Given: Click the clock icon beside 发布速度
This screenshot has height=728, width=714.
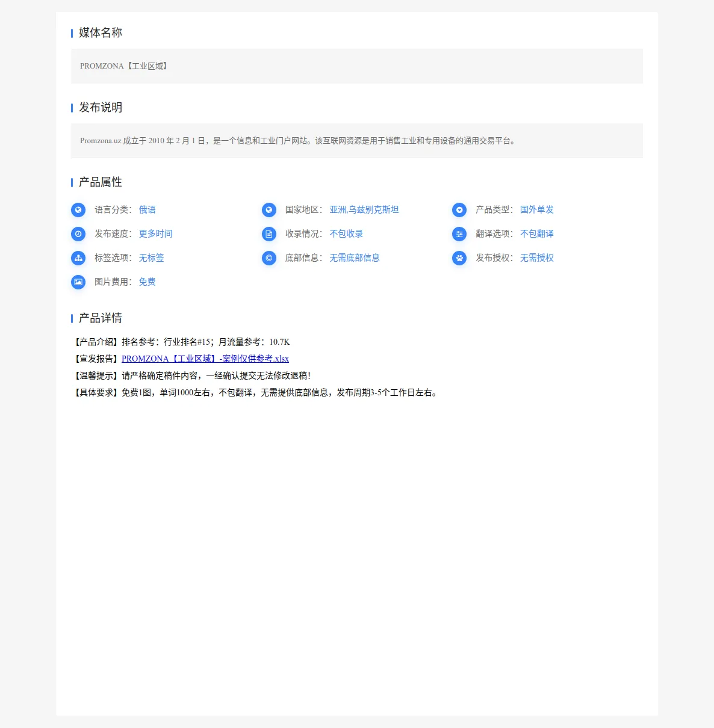Looking at the screenshot, I should pyautogui.click(x=78, y=234).
